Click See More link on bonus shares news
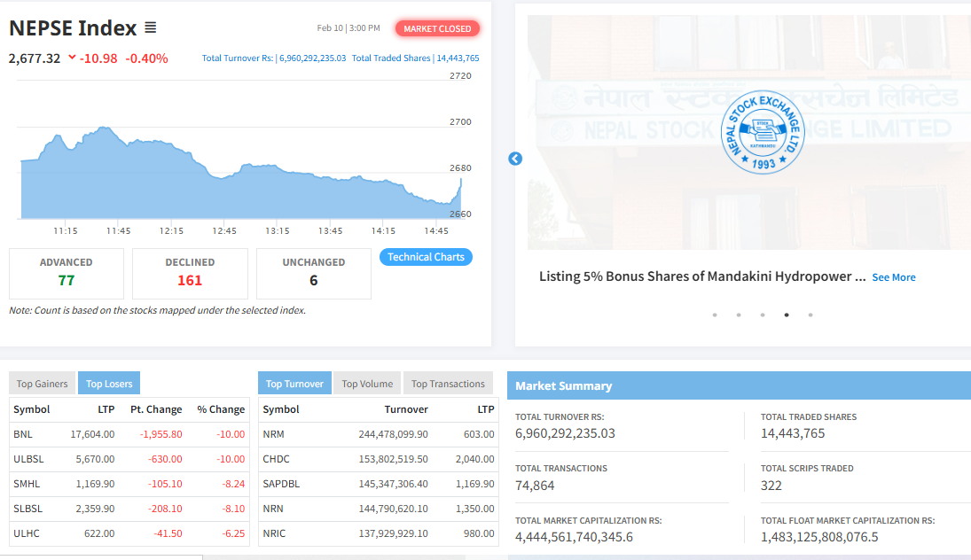Image resolution: width=971 pixels, height=560 pixels. coord(893,277)
